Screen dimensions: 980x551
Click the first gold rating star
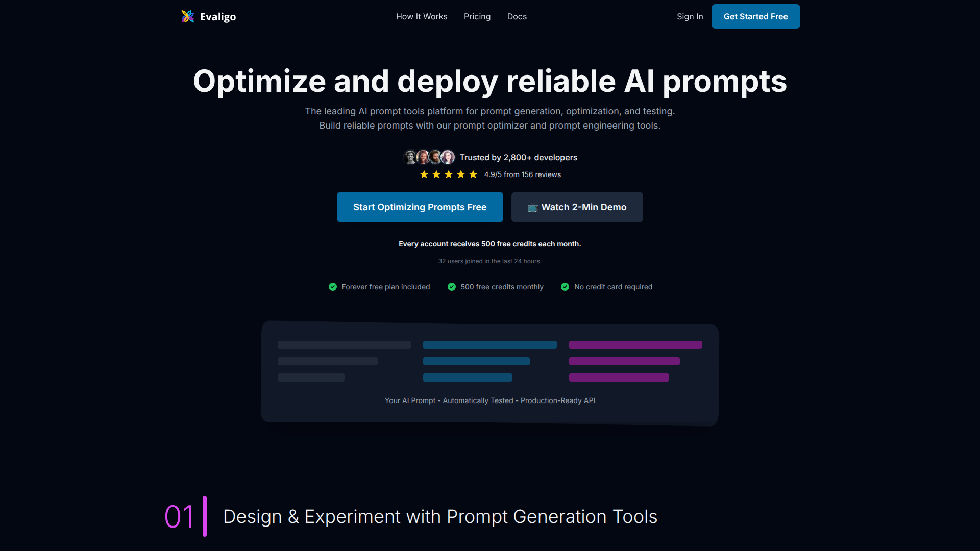pyautogui.click(x=424, y=174)
